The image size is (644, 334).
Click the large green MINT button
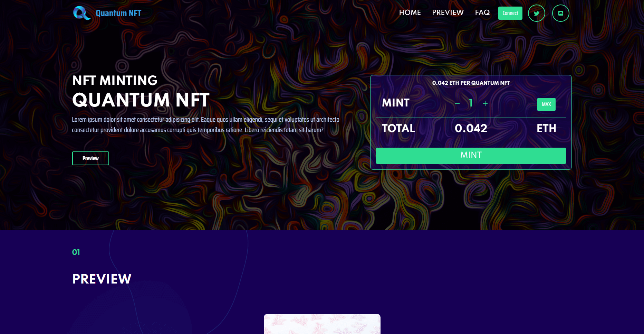(x=471, y=156)
